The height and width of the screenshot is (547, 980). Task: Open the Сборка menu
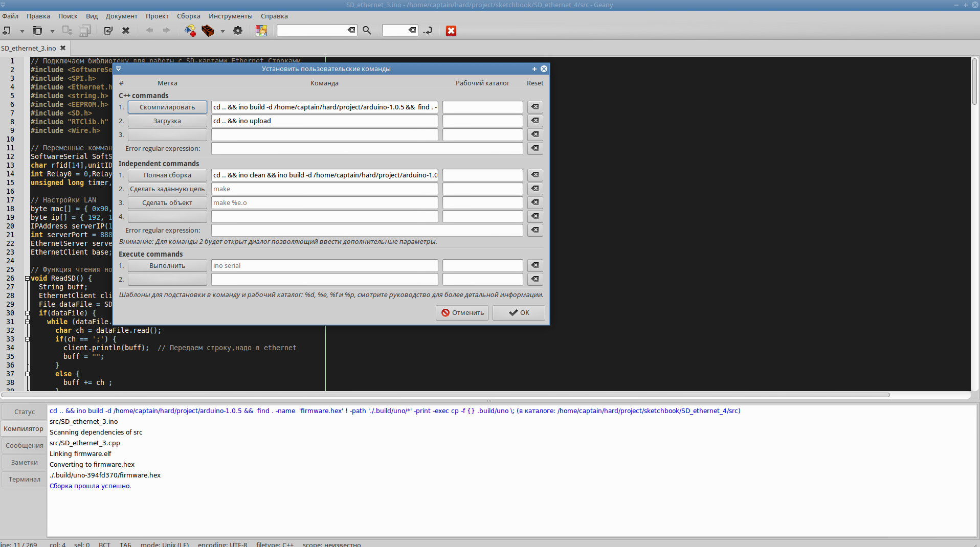pyautogui.click(x=189, y=16)
